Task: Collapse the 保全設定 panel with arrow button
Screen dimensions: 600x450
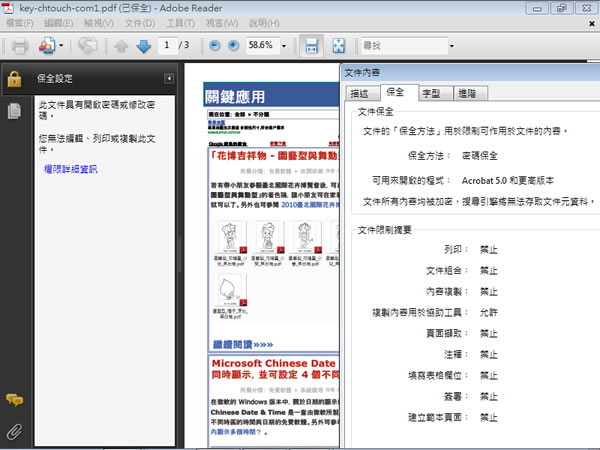Action: click(x=169, y=78)
